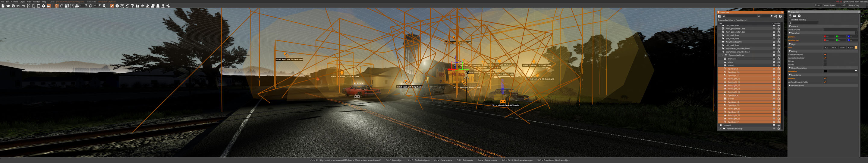Collapse the Editing section

click(790, 51)
